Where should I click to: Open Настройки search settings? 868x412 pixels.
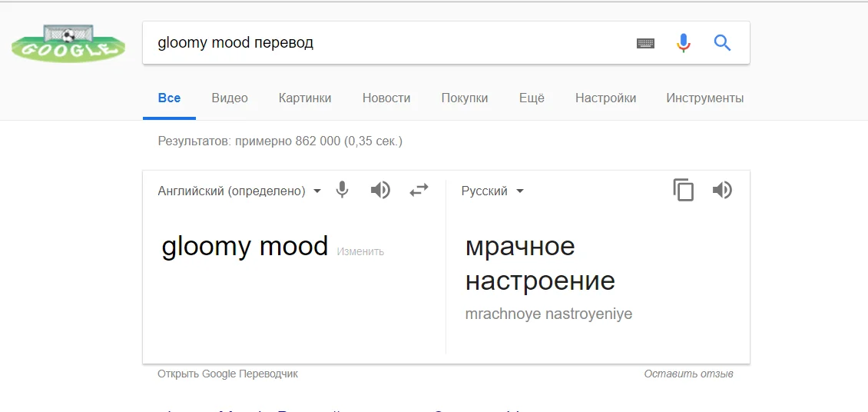605,98
